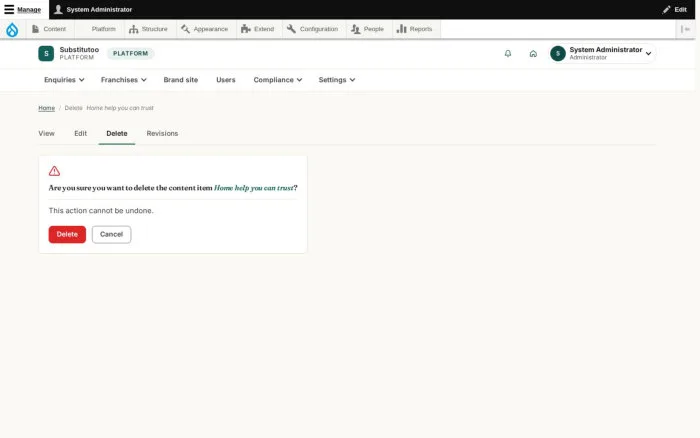Select the Delete tab
Image resolution: width=700 pixels, height=438 pixels.
117,133
